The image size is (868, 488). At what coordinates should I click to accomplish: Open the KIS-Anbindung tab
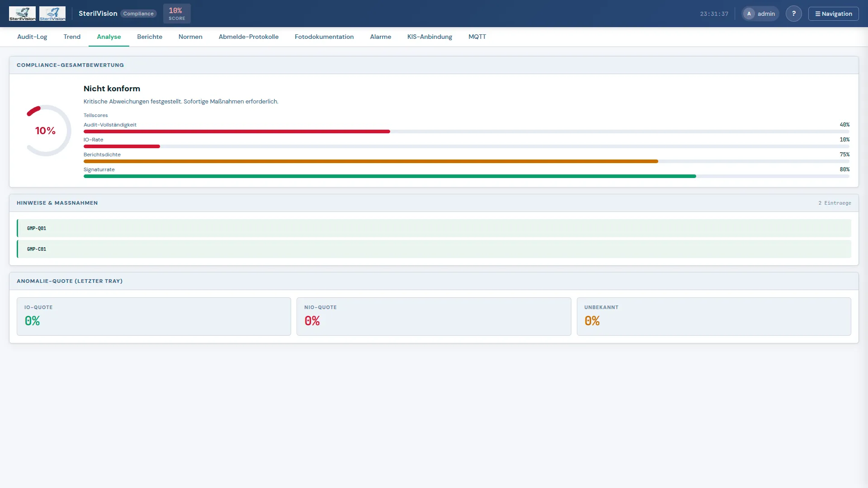[x=429, y=37]
